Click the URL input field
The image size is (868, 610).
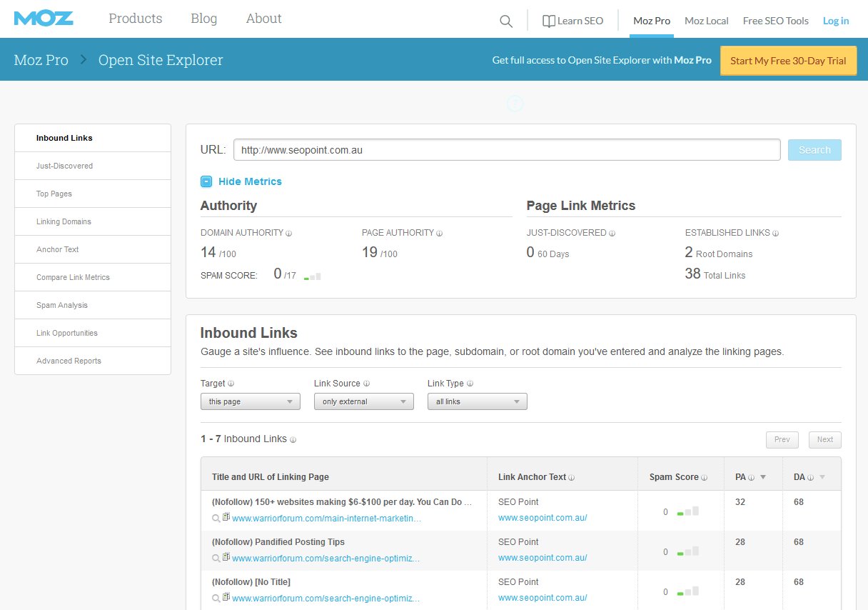[507, 150]
